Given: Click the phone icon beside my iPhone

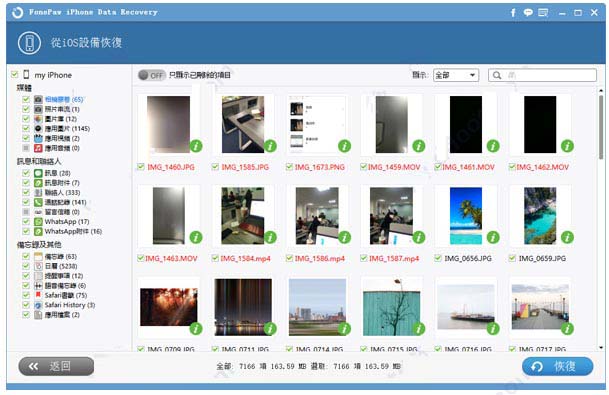Looking at the screenshot, I should 26,75.
